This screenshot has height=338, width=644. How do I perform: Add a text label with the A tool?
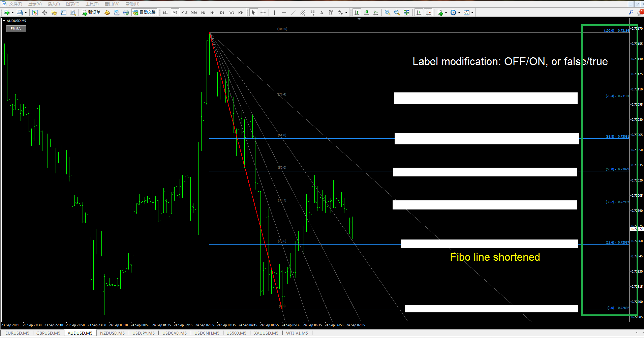click(x=321, y=12)
